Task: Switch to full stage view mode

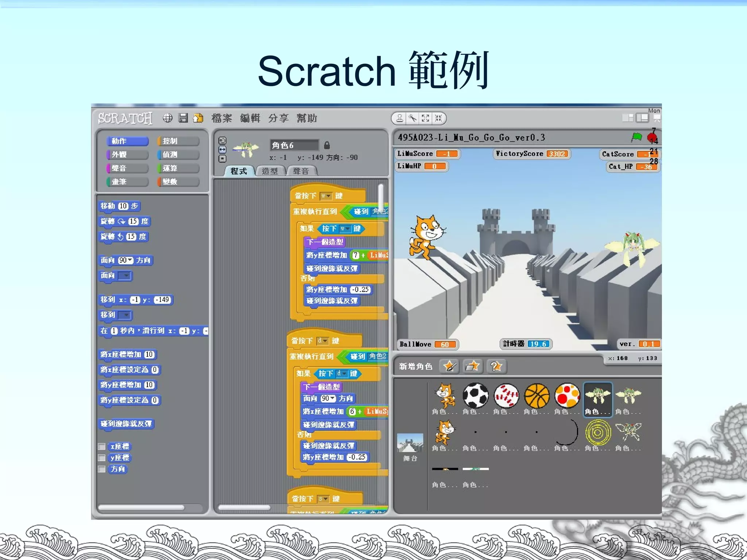Action: click(x=642, y=118)
